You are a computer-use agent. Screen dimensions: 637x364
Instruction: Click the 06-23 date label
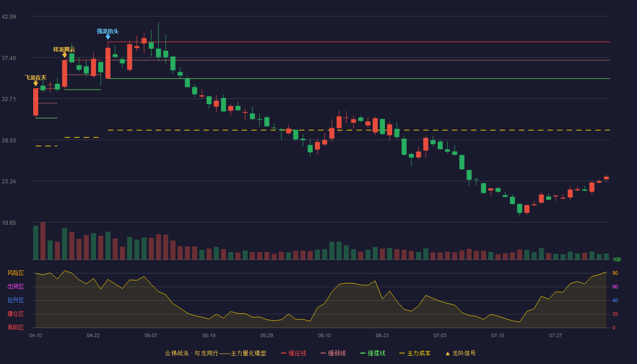[x=382, y=335]
